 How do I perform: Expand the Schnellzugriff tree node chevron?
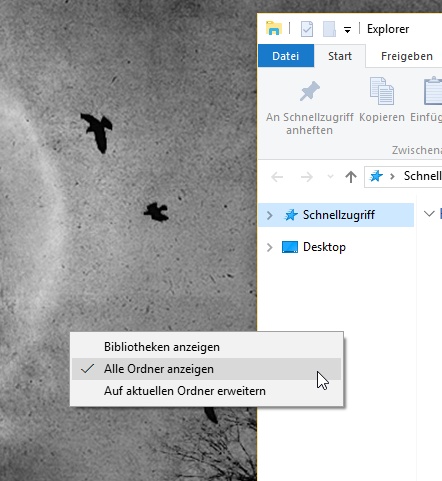(x=269, y=215)
